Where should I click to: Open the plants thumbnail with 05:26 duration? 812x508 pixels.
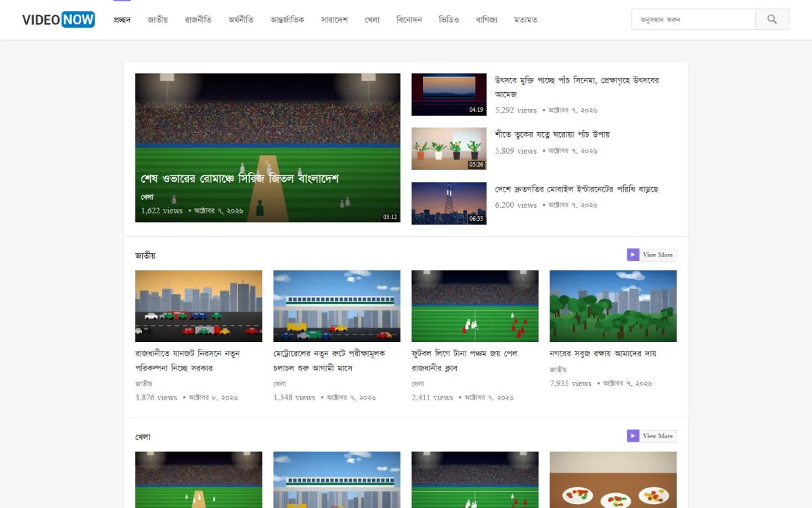point(449,148)
